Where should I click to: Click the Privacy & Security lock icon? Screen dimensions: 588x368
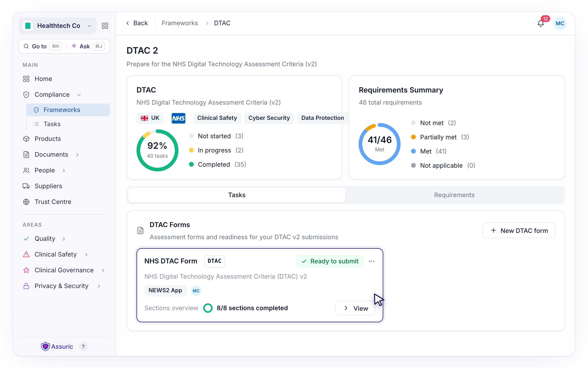(x=26, y=286)
